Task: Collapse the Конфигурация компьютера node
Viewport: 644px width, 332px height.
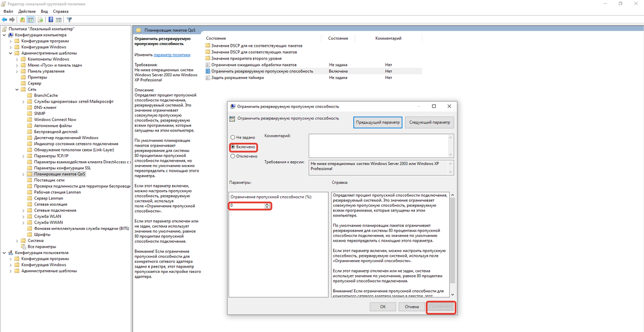Action: tap(4, 35)
